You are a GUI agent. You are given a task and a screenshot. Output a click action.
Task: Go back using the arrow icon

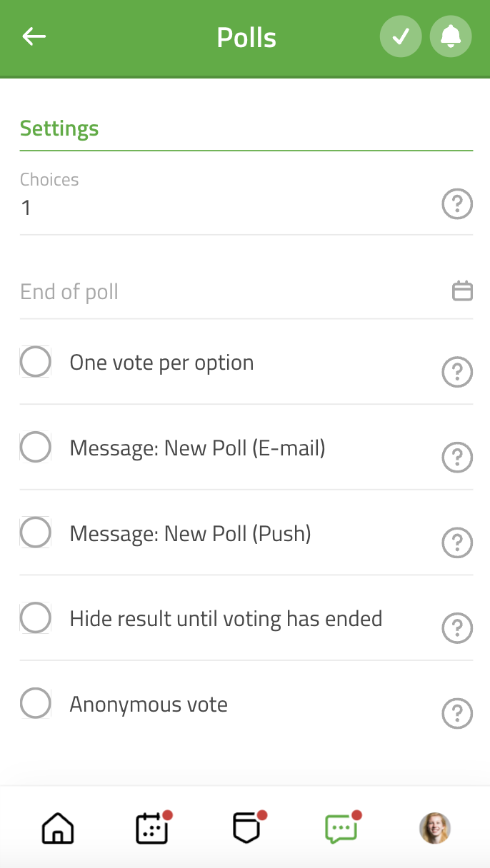click(x=34, y=36)
